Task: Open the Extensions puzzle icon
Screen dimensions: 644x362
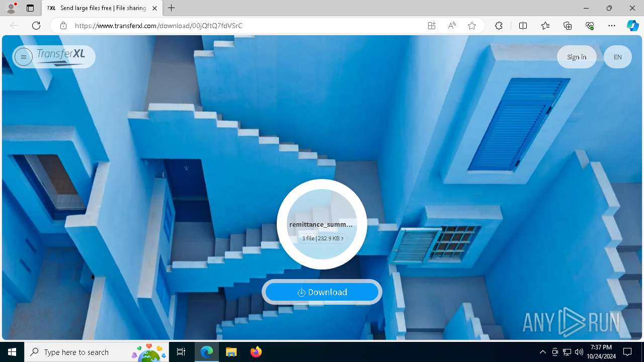Action: pos(499,26)
